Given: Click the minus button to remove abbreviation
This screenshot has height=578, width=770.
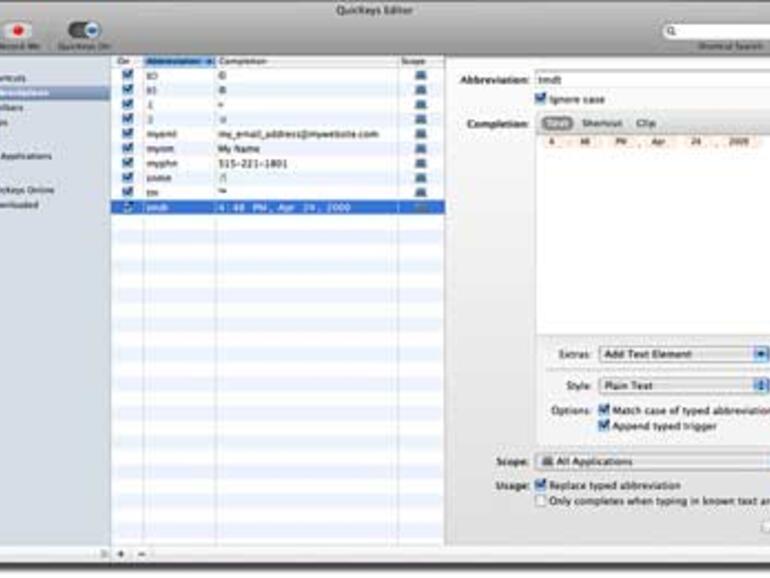Looking at the screenshot, I should [142, 554].
